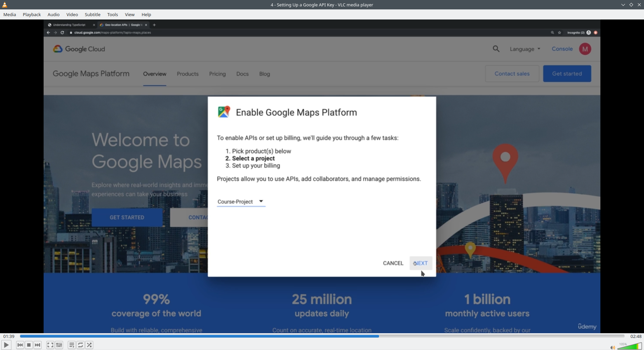Stop playback with the stop button

[x=29, y=345]
